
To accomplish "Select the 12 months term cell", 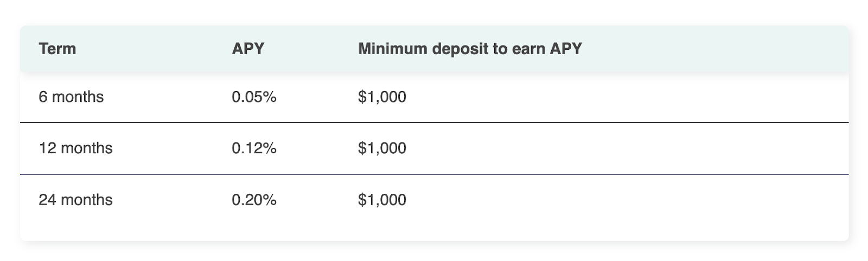I will click(75, 148).
